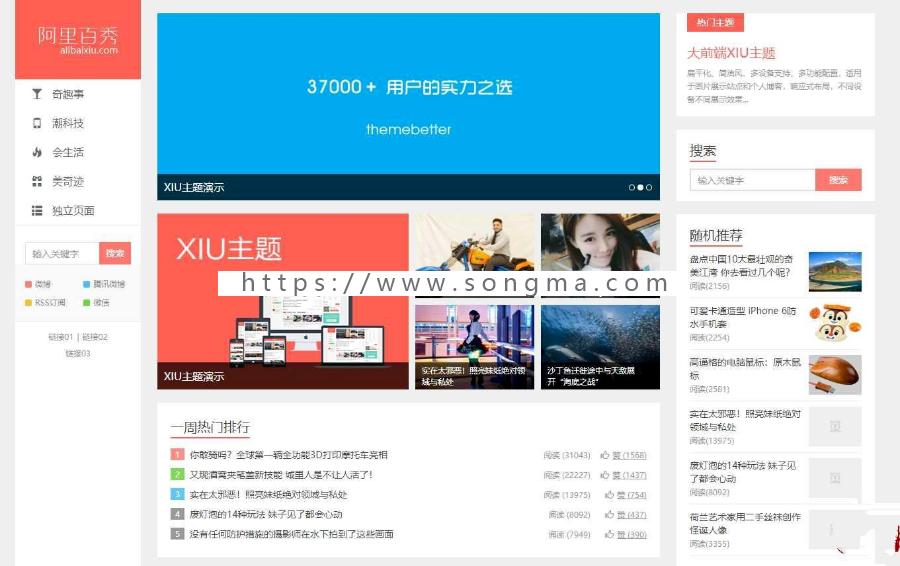
Task: Click the glass icon beside 奇趣事
Action: click(x=37, y=94)
